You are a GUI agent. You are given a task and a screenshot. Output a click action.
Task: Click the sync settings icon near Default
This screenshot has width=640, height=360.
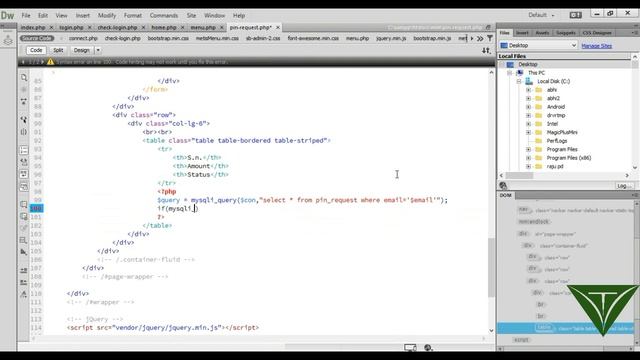coord(576,15)
